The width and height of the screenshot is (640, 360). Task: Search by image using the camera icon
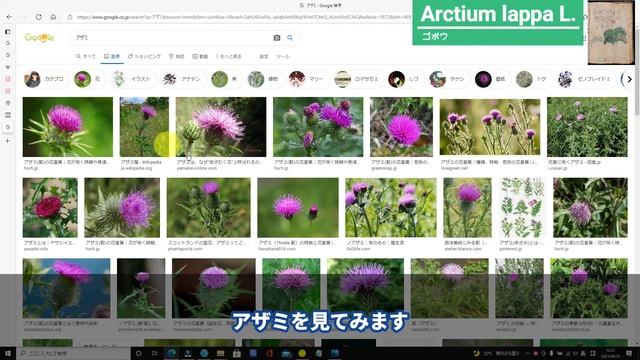[x=277, y=38]
